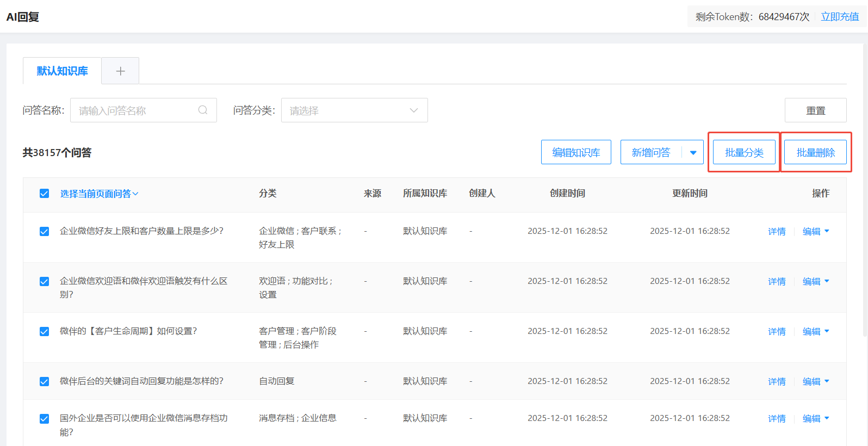868x446 pixels.
Task: Click 编辑 caret for 消息存档 row
Action: click(827, 418)
